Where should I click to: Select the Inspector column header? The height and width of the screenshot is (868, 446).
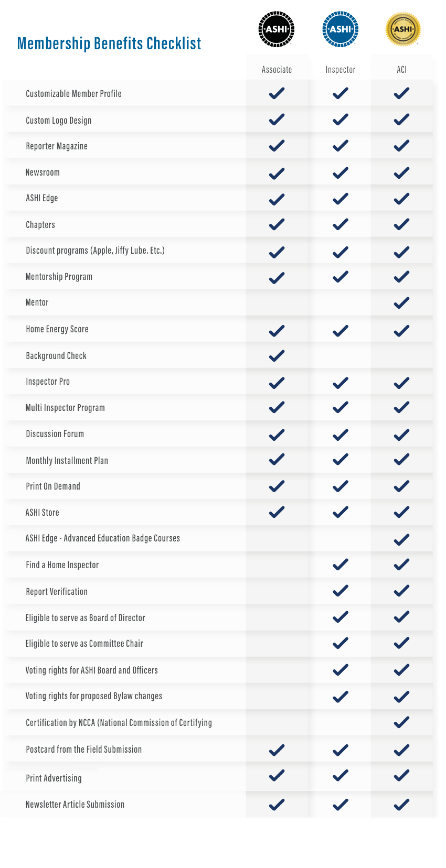(x=340, y=70)
